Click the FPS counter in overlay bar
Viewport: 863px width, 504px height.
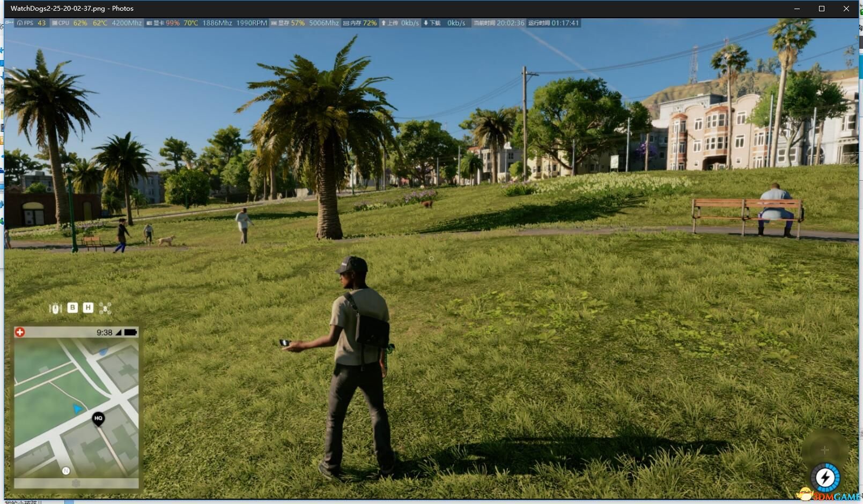click(32, 23)
